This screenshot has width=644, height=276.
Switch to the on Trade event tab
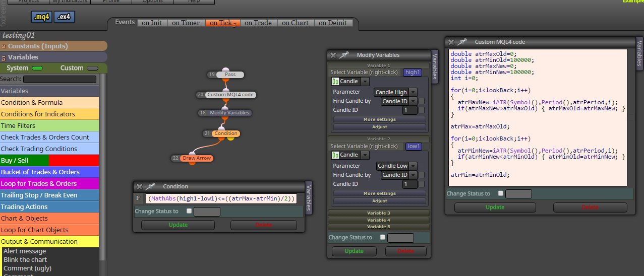pyautogui.click(x=258, y=23)
